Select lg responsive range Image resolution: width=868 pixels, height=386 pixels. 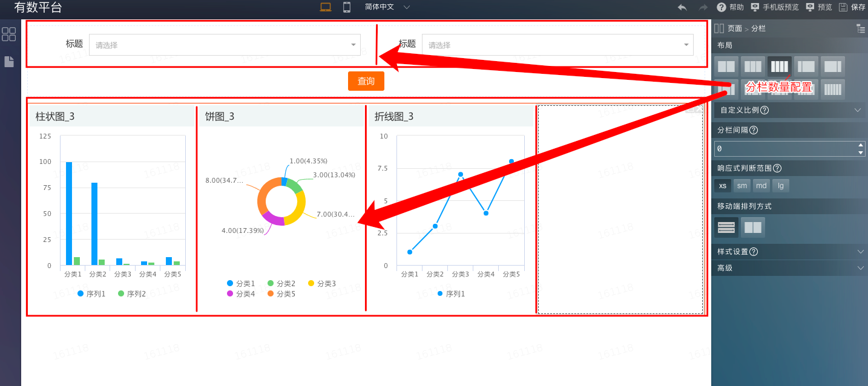[x=781, y=186]
